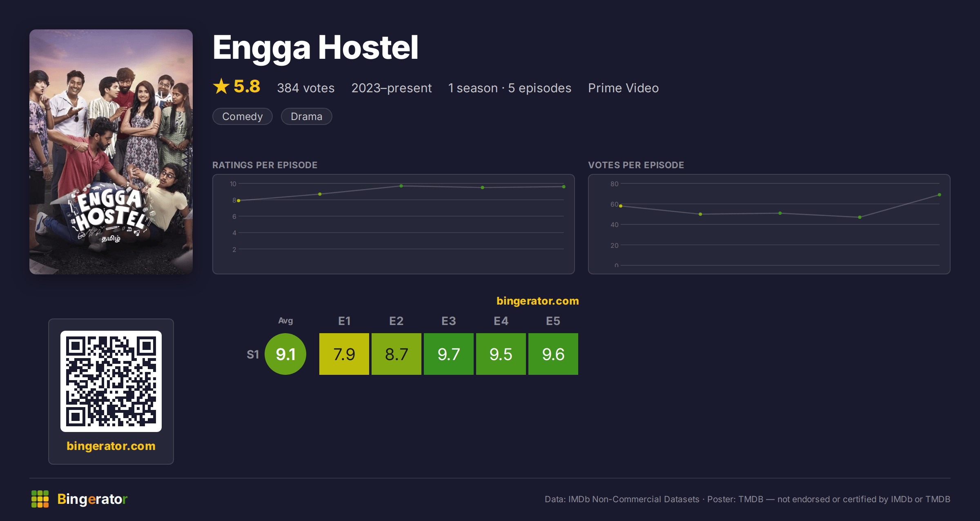Click the last point on votes chart
This screenshot has width=980, height=521.
pos(940,195)
